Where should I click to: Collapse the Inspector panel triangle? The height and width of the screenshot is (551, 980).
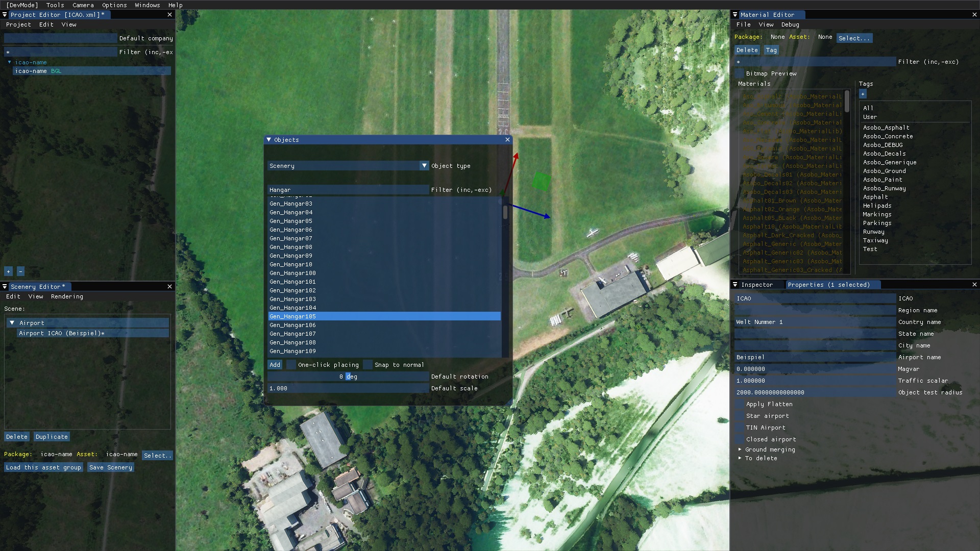[735, 285]
